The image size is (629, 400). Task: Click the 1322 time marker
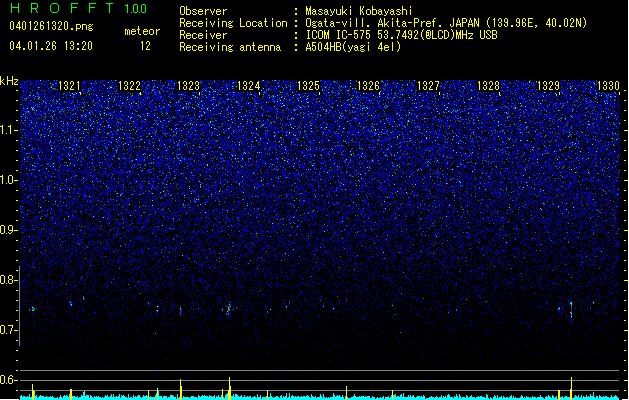pos(130,85)
